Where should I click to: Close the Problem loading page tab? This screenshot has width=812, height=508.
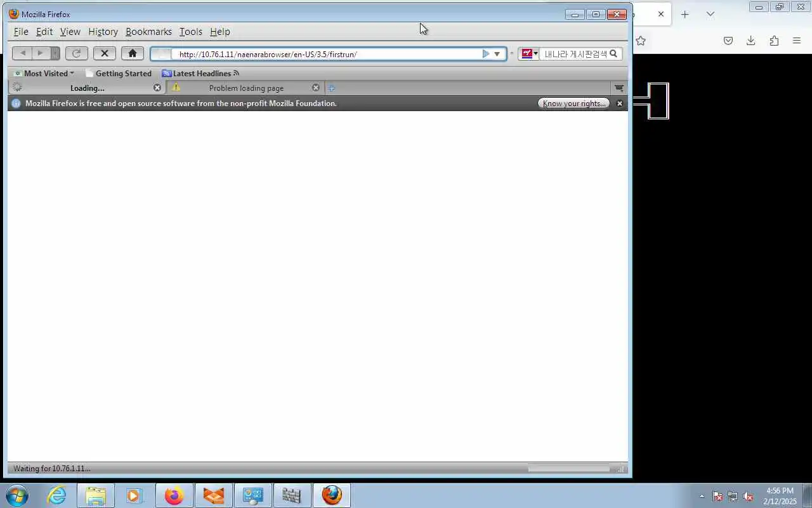click(316, 88)
